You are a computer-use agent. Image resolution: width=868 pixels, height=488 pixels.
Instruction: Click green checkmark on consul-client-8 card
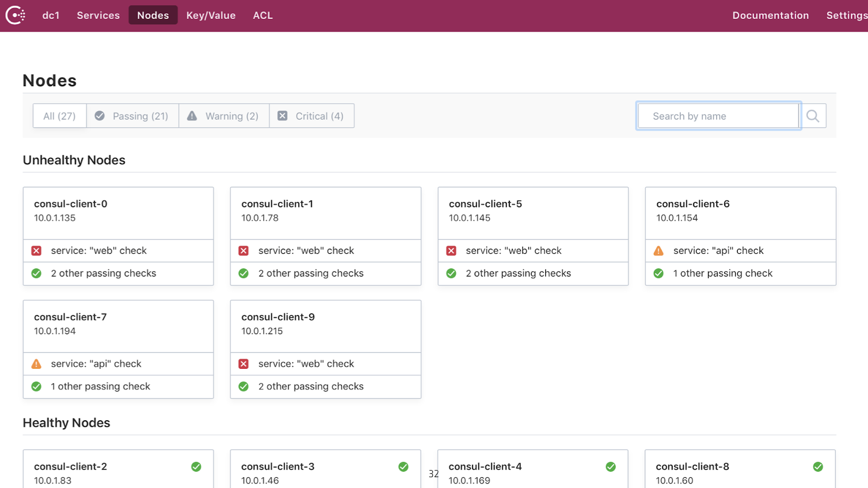coord(818,467)
